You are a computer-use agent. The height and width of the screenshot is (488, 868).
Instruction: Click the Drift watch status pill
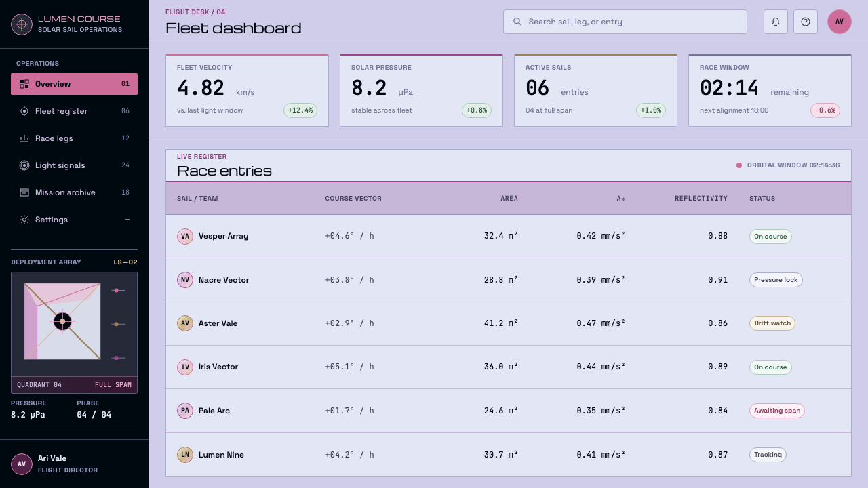[772, 323]
